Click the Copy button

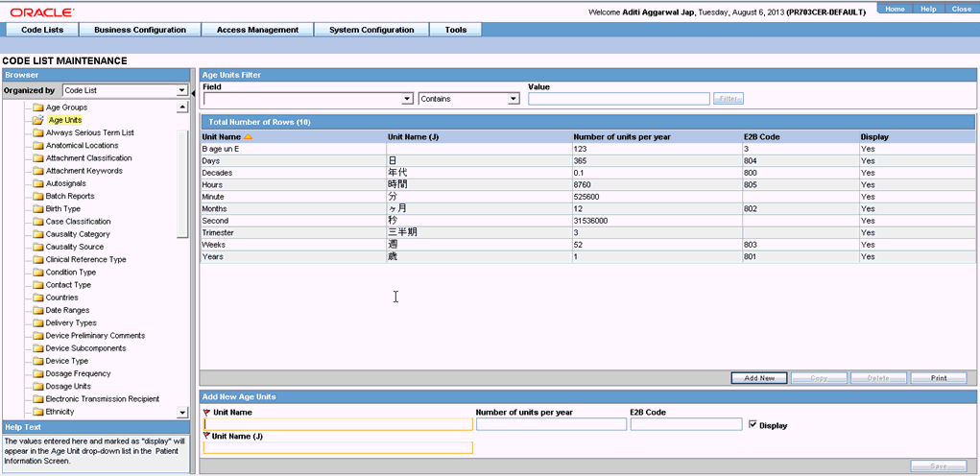819,378
